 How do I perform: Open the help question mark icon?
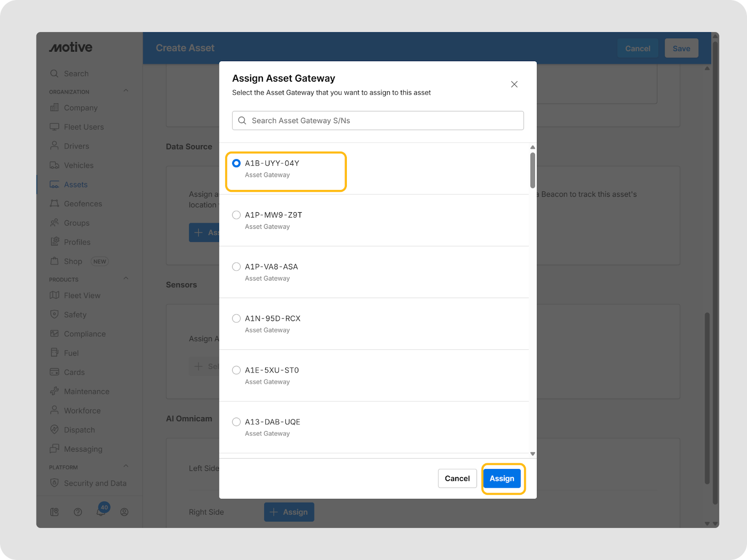[x=78, y=512]
